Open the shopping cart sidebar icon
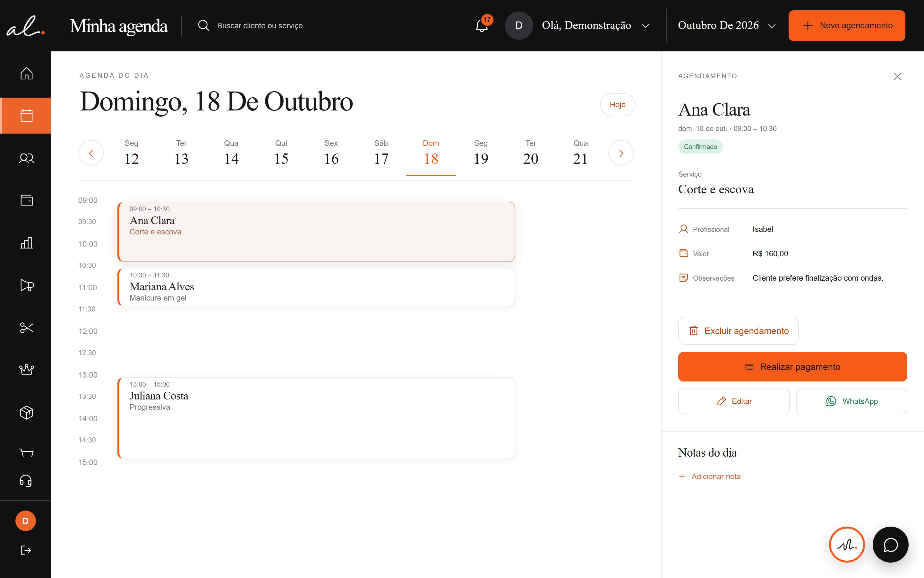 (x=26, y=452)
